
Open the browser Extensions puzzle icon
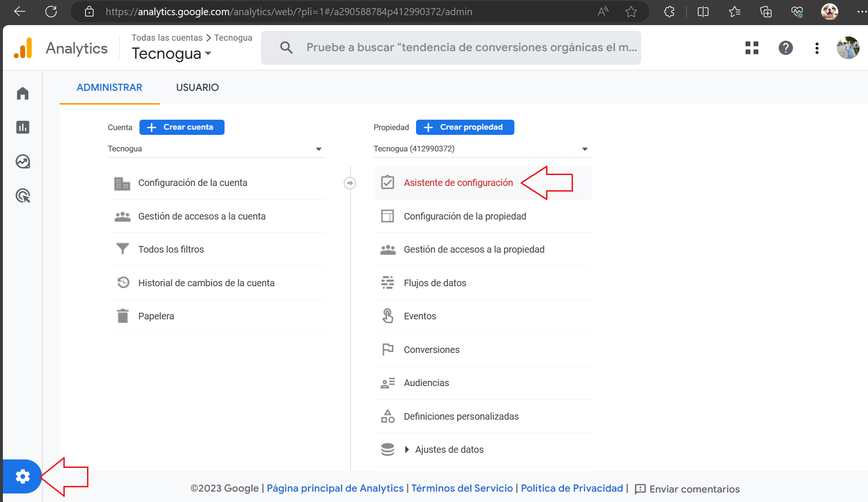(669, 12)
